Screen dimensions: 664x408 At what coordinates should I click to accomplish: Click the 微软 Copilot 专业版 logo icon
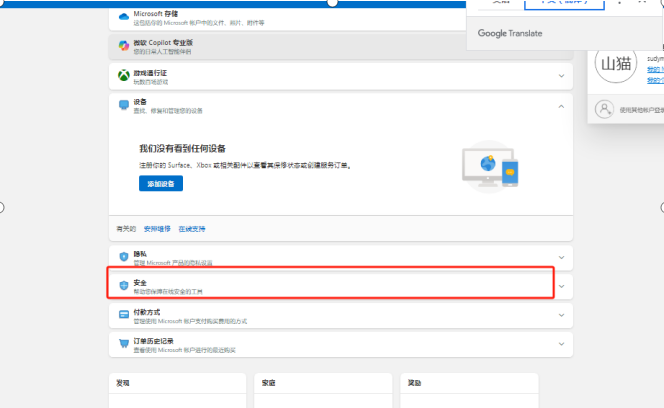(x=124, y=46)
